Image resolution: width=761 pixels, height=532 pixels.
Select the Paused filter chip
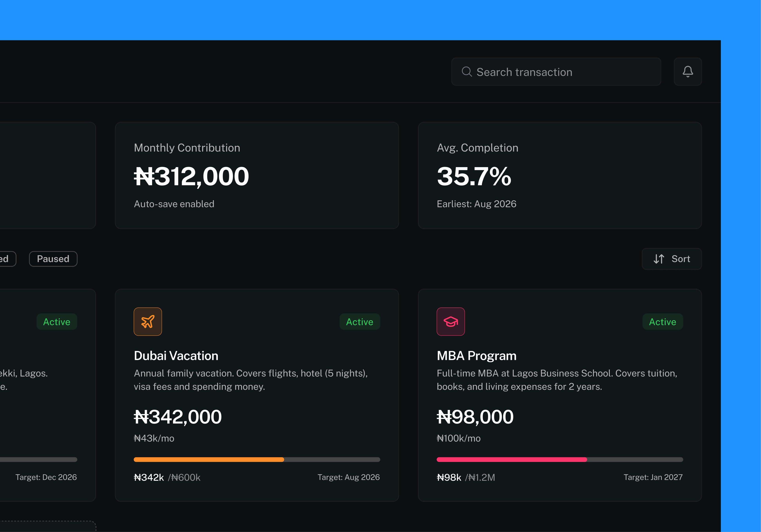53,259
